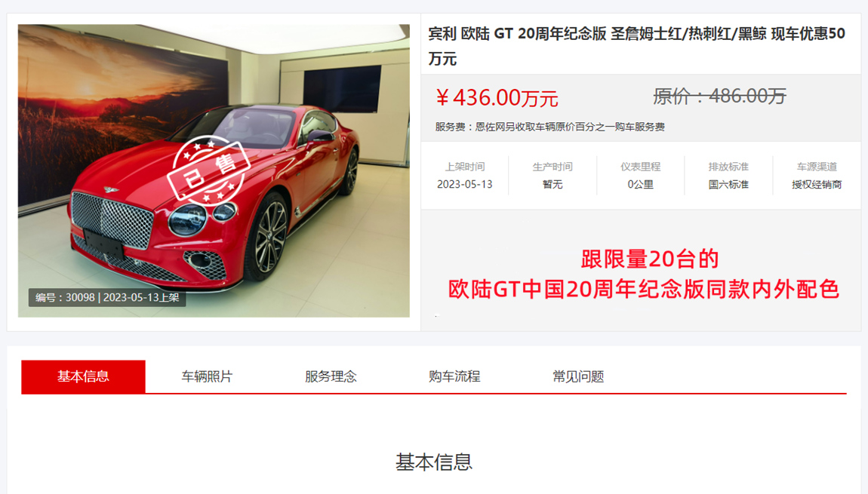Viewport: 868px width, 494px height.
Task: Open the 服务理念 tab
Action: [331, 377]
